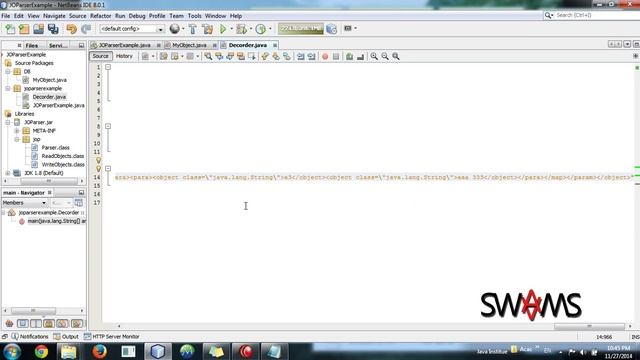Click the first zoom magnifier icon in editor toolbar
This screenshot has height=360, width=640.
pos(374,56)
